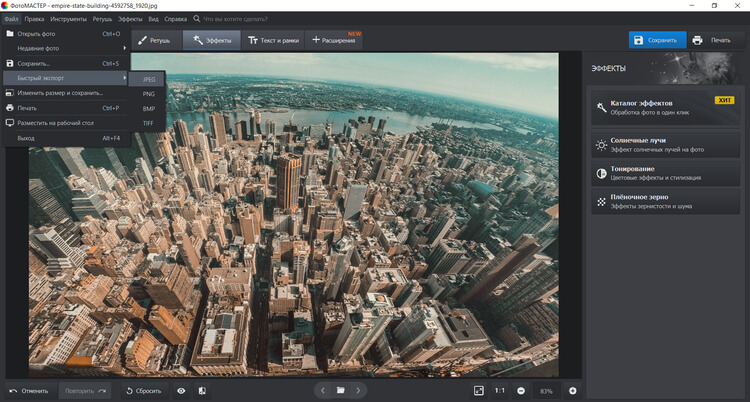Click the zoom out minus icon
Screen dimensions: 750x402
(522, 390)
